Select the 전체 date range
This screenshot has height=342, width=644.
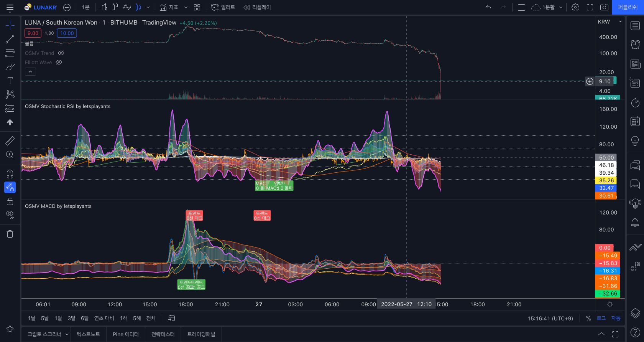pyautogui.click(x=151, y=318)
